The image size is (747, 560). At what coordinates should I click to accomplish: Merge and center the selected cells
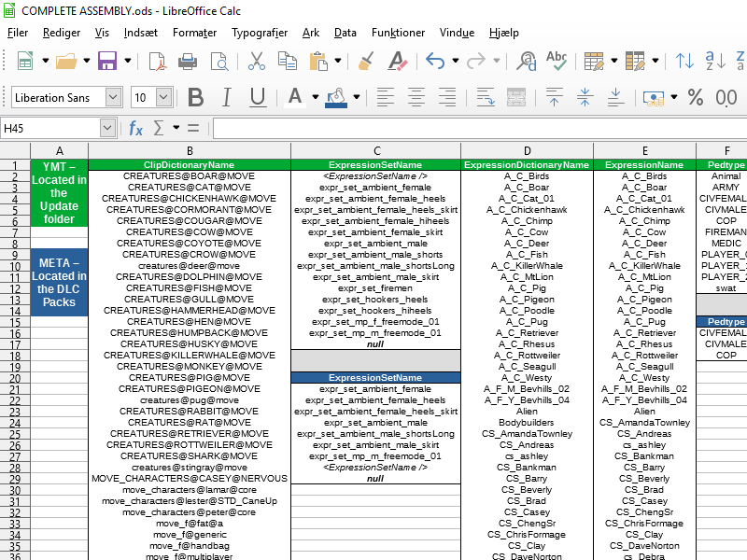coord(516,97)
